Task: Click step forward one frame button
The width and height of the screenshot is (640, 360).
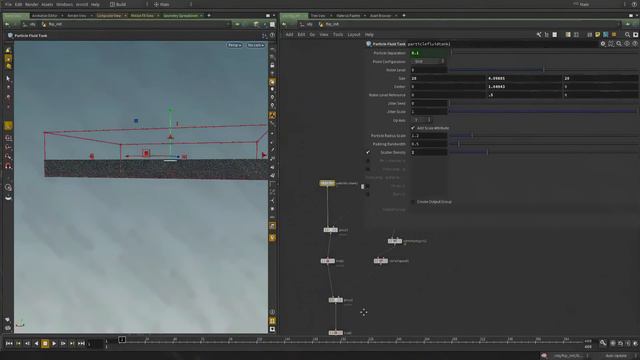Action: coord(63,344)
